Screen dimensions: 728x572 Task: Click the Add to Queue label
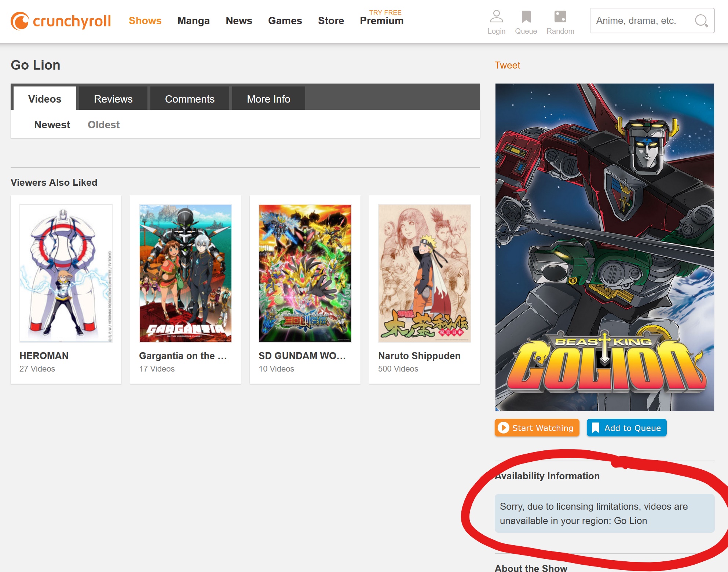coord(632,428)
